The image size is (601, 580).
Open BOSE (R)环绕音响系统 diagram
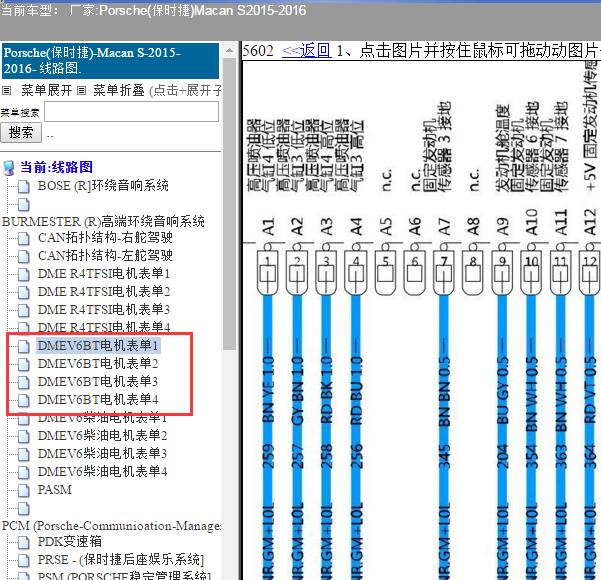[x=103, y=186]
